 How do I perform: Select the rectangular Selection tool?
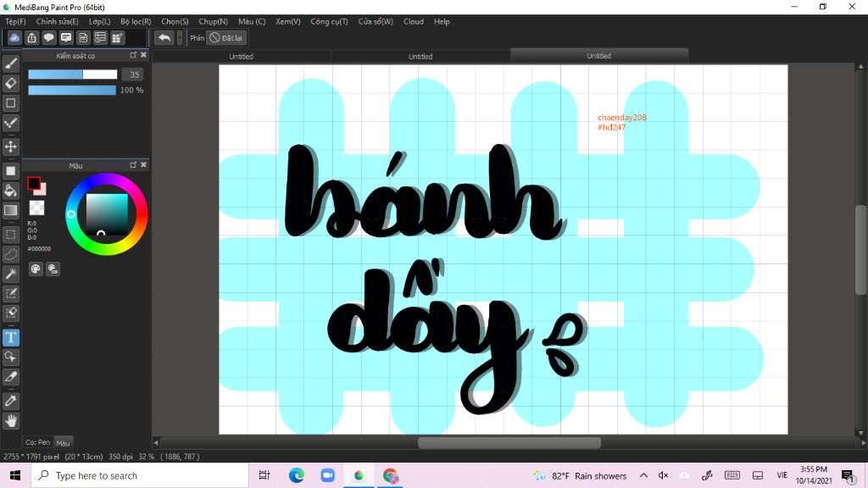10,235
